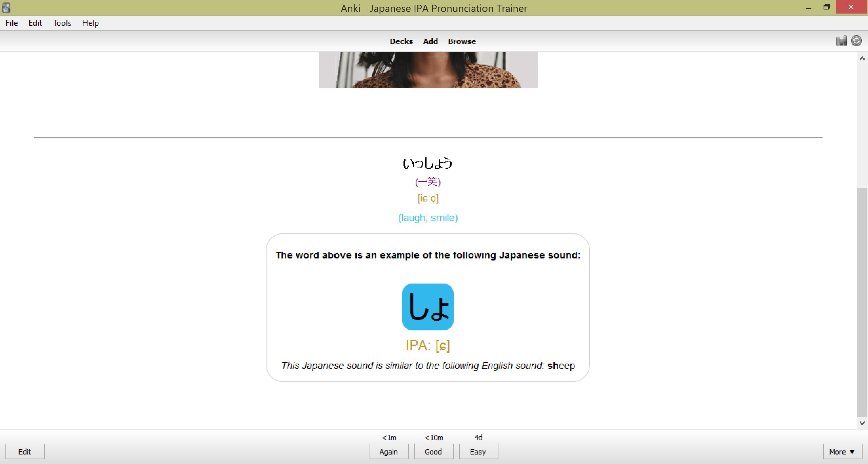Click the <10m interval label
This screenshot has width=868, height=464.
coord(434,438)
